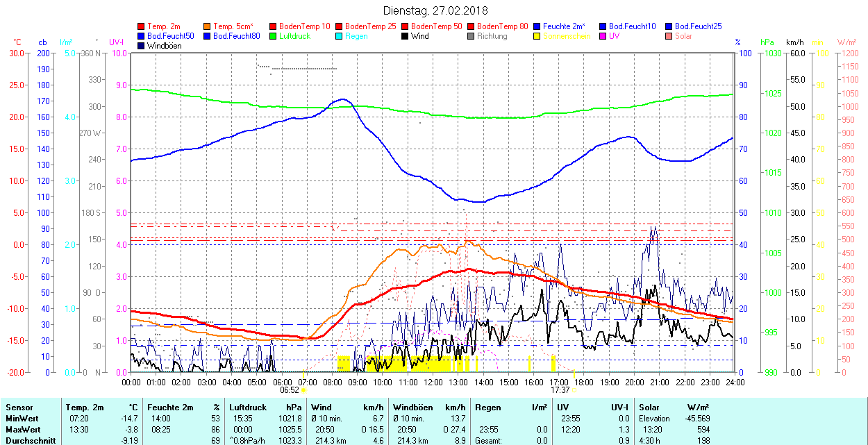Click the maximum solar value 594
Viewport: 868px width, 445px height.
click(x=703, y=430)
